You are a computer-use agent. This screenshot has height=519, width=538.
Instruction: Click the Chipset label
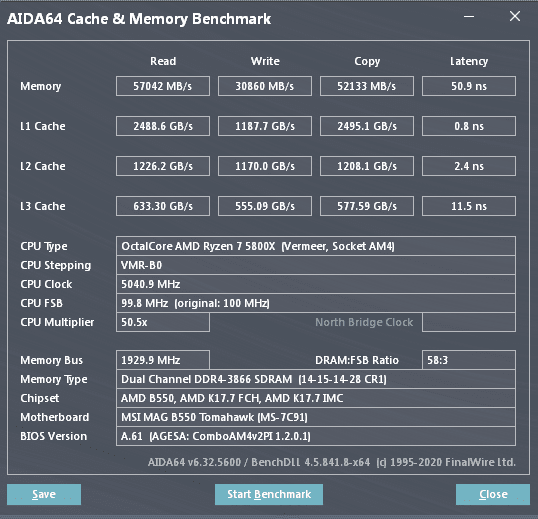click(x=39, y=398)
